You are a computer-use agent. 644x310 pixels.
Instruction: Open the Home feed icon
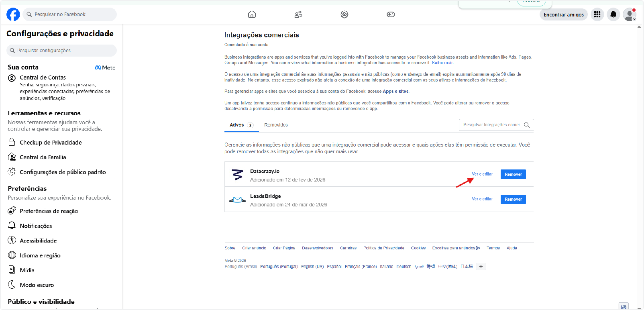point(252,14)
